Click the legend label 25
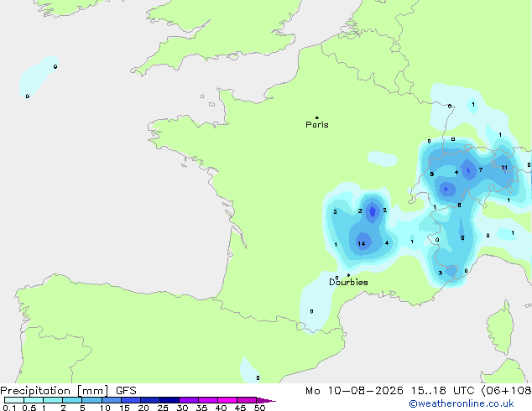 [163, 408]
